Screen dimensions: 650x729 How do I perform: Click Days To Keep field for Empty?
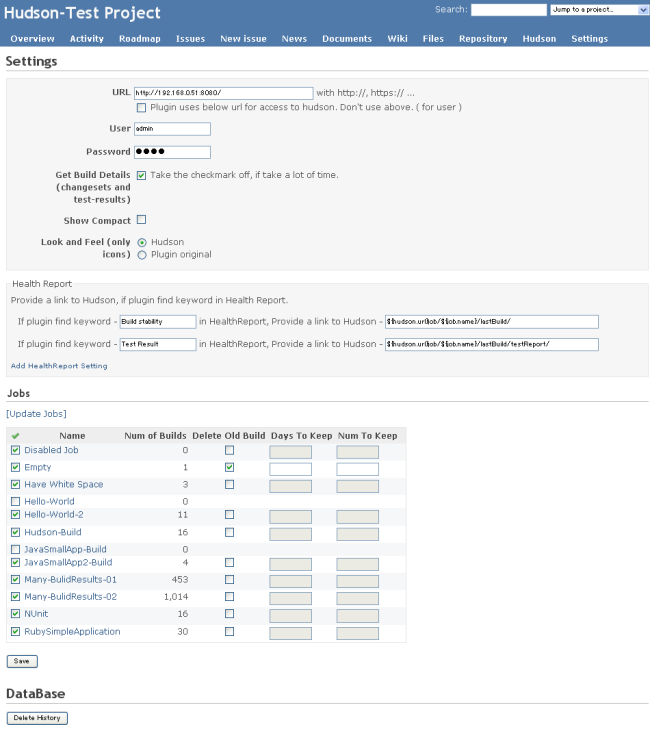click(x=291, y=469)
